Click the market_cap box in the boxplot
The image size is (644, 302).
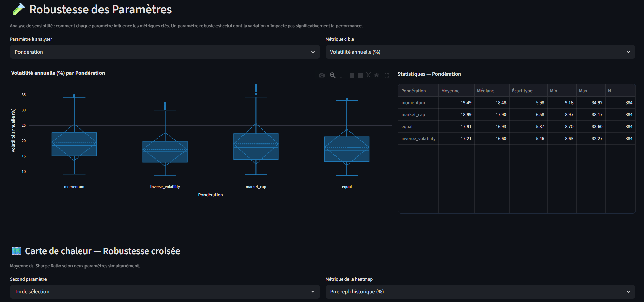[x=256, y=147]
